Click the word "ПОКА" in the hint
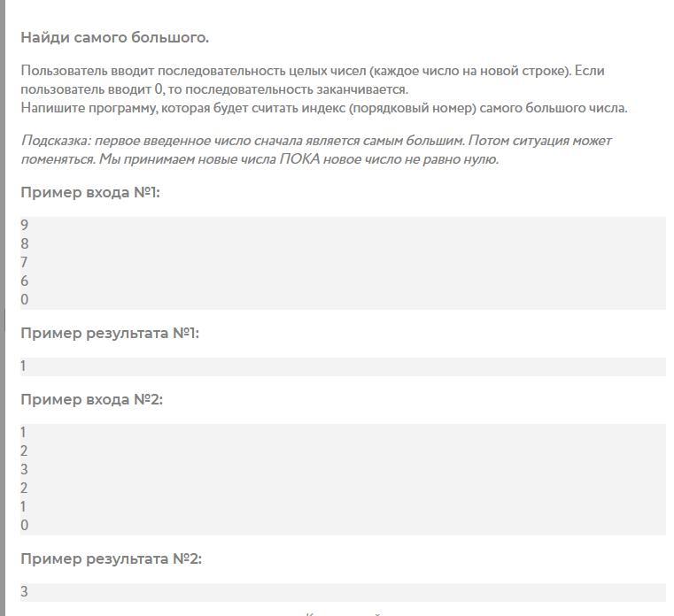 (x=299, y=159)
